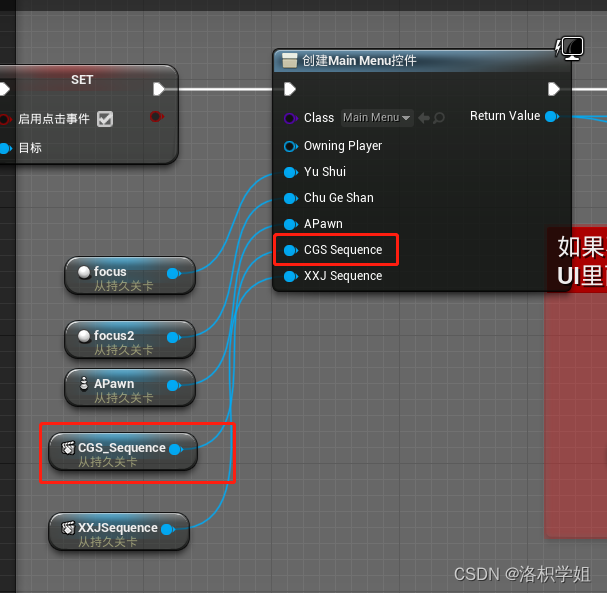Click the widget icon in the 创建Main Menu控件 header

tap(290, 60)
